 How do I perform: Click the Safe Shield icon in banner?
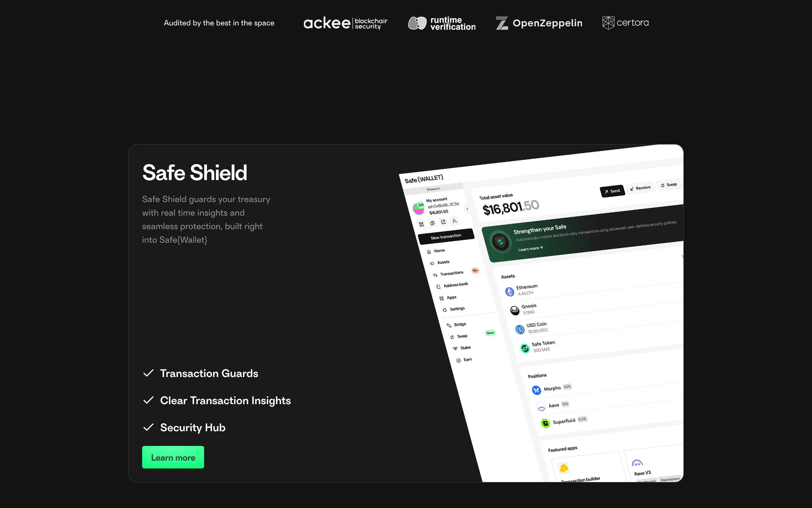click(x=500, y=242)
